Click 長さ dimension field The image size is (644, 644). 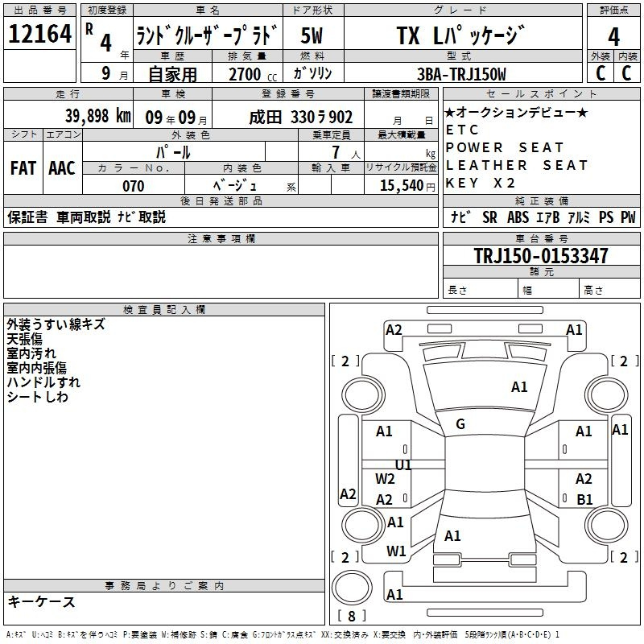click(x=480, y=288)
